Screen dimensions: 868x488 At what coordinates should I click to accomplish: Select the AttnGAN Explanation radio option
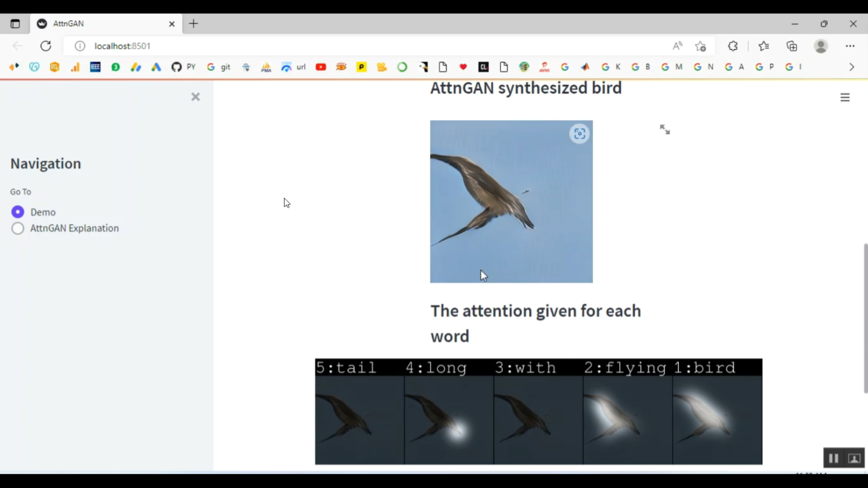18,228
